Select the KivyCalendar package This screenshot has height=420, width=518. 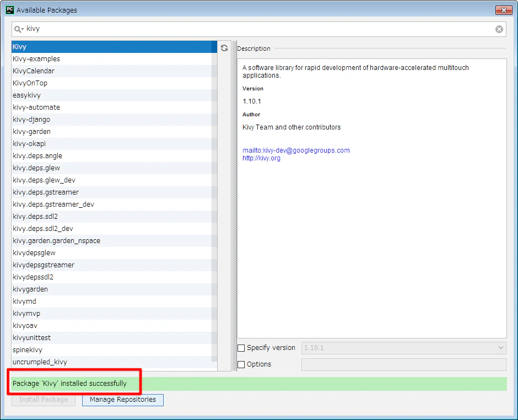[x=114, y=71]
